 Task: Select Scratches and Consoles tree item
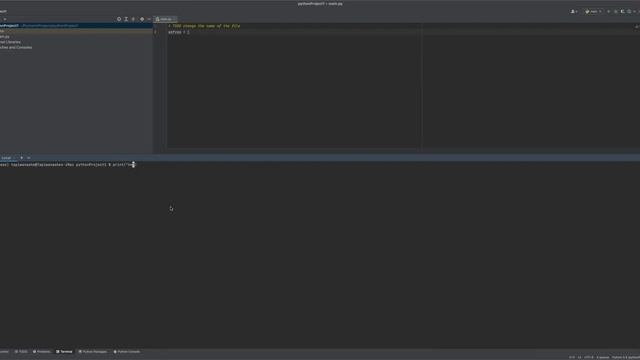coord(16,47)
